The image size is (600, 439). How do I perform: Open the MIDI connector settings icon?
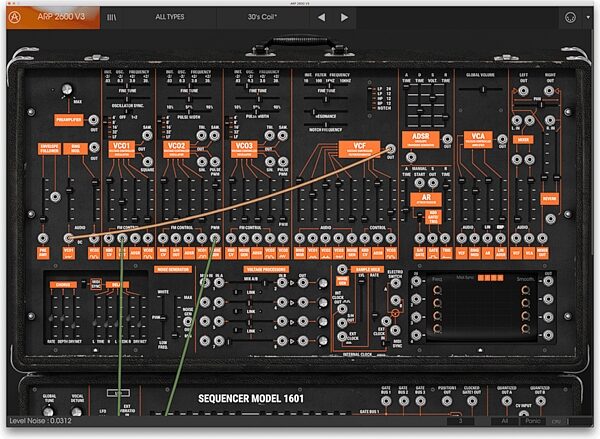(570, 18)
